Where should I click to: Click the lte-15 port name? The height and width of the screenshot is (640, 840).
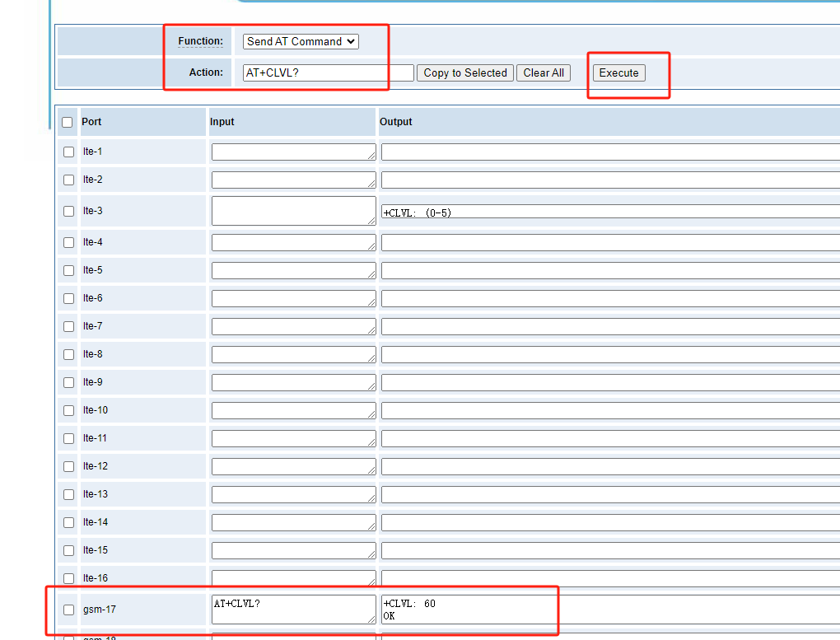click(x=96, y=550)
